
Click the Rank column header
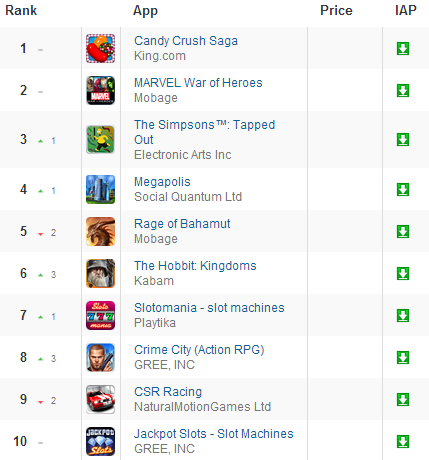[x=21, y=10]
